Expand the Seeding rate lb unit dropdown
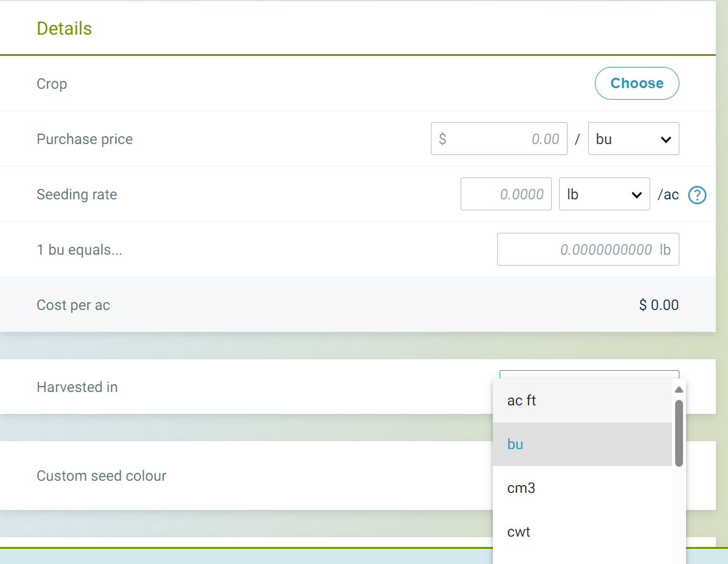Image resolution: width=728 pixels, height=564 pixels. [x=604, y=194]
